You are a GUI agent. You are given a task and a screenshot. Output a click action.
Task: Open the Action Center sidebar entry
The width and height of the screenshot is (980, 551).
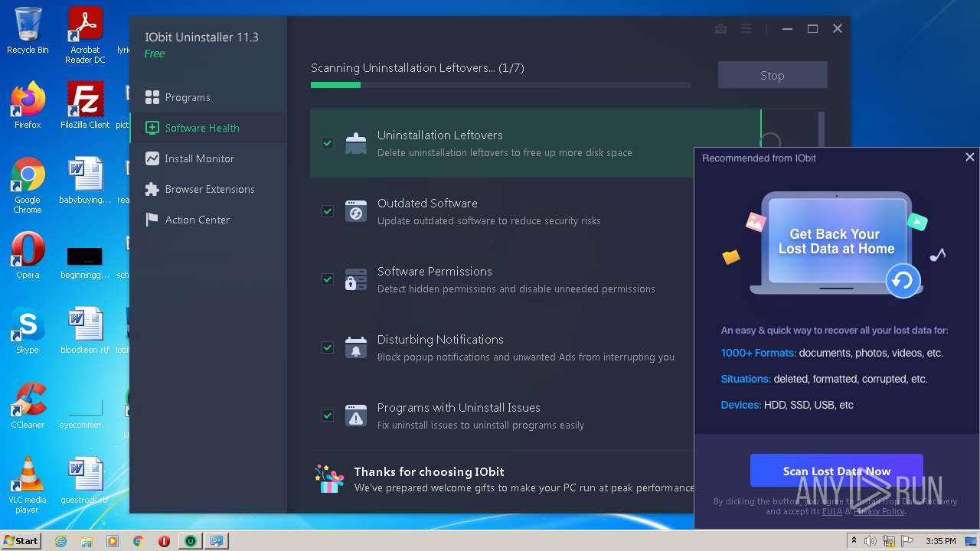208,220
